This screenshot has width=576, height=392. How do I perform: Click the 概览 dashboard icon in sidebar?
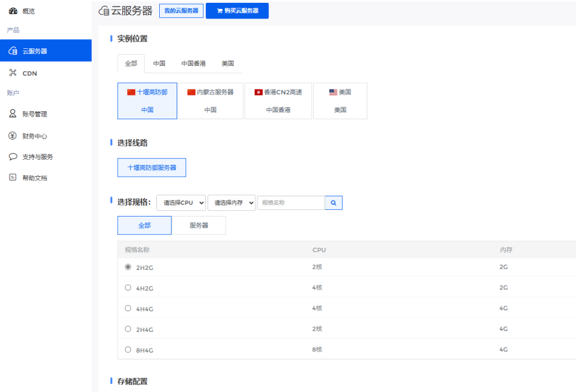point(13,11)
